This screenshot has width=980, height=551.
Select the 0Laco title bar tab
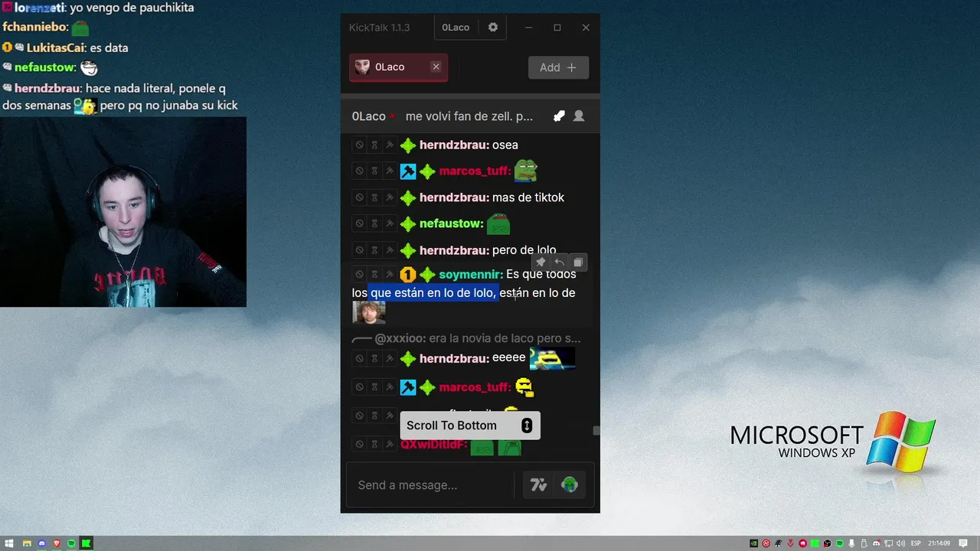coord(456,28)
